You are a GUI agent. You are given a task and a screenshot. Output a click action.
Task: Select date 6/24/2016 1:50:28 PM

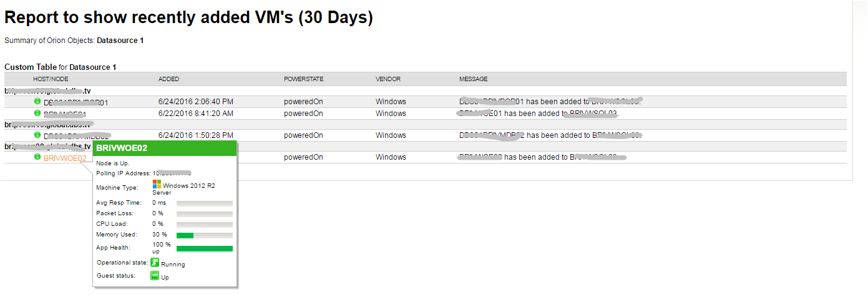[x=196, y=135]
